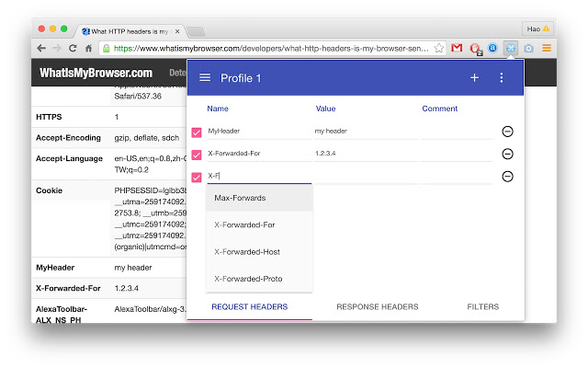Uncheck the MyHeader checkbox
Viewport: 588px width, 368px height.
197,132
